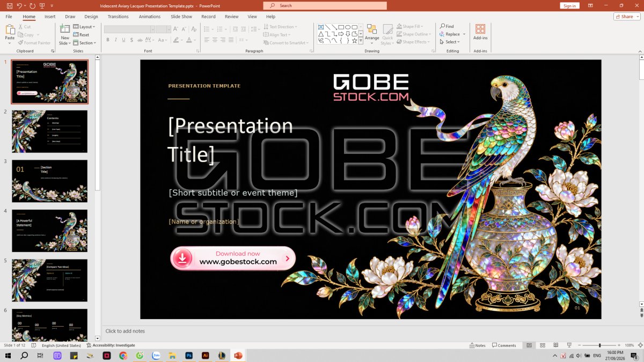Expand the shapes gallery More arrow
The image size is (644, 362).
coord(361,41)
